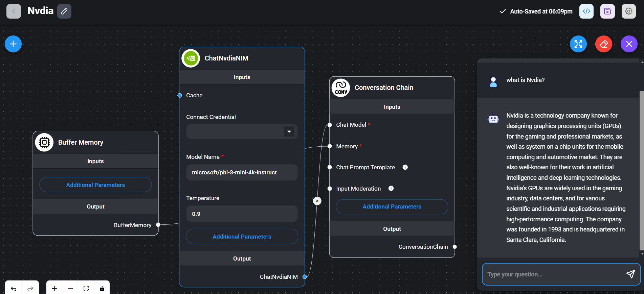Viewport: 644px width, 294px height.
Task: Open the API code embed dialog
Action: (586, 11)
